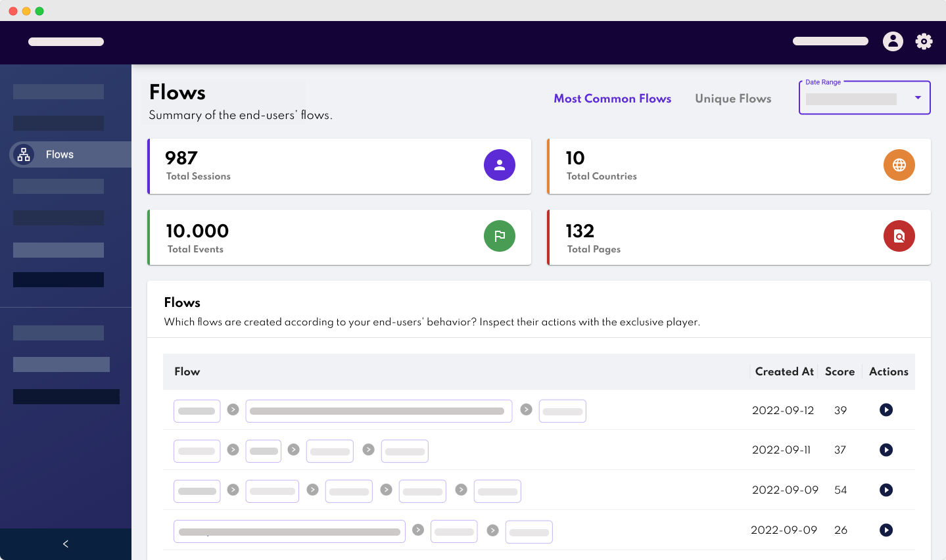
Task: Play the flow created on 2022-09-12
Action: coord(886,409)
